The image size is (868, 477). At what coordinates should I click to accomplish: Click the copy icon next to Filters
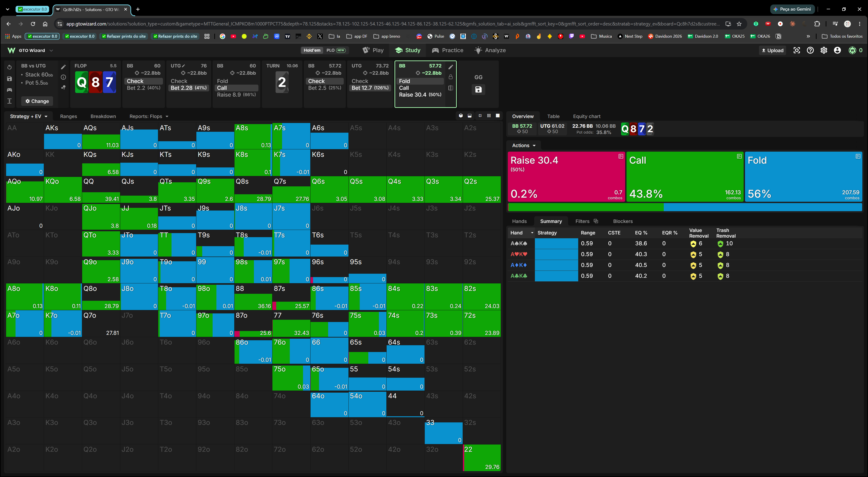point(596,221)
